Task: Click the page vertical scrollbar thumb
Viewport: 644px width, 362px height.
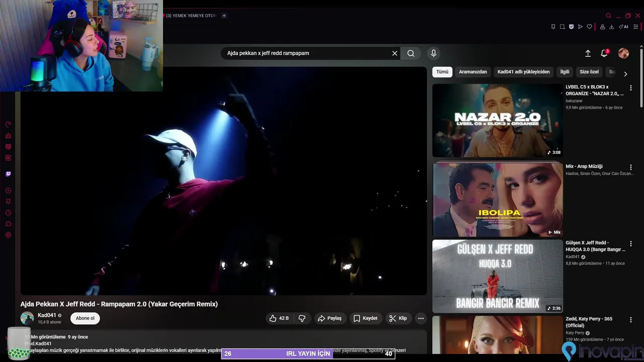Action: [x=641, y=78]
